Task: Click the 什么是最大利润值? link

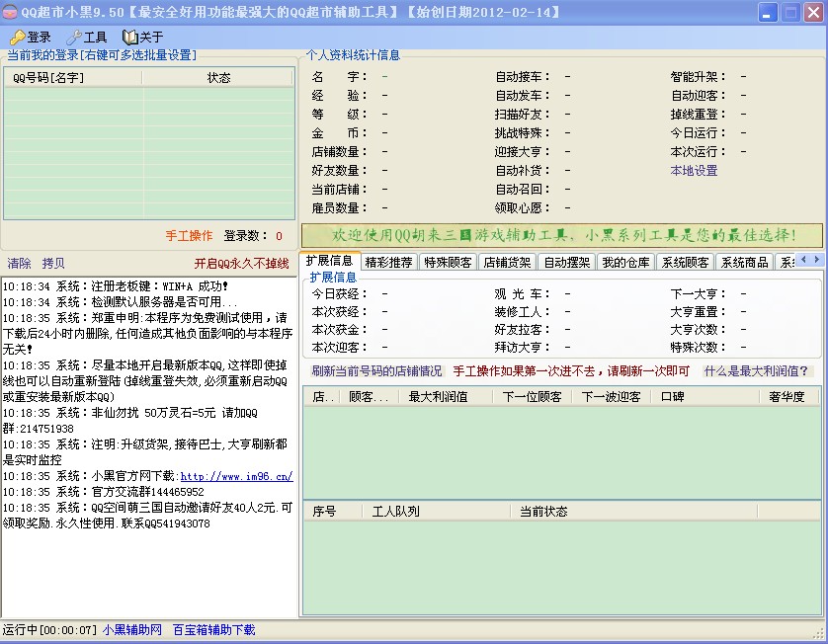Action: 756,371
